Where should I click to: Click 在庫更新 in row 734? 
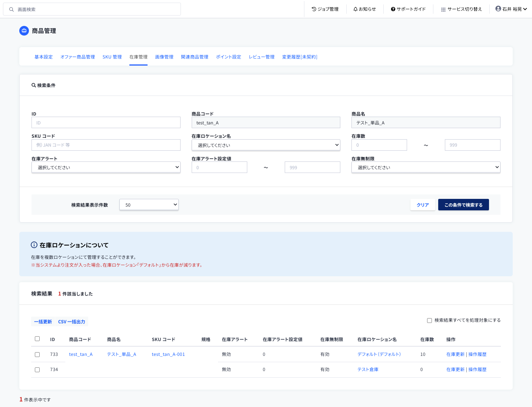click(x=455, y=370)
